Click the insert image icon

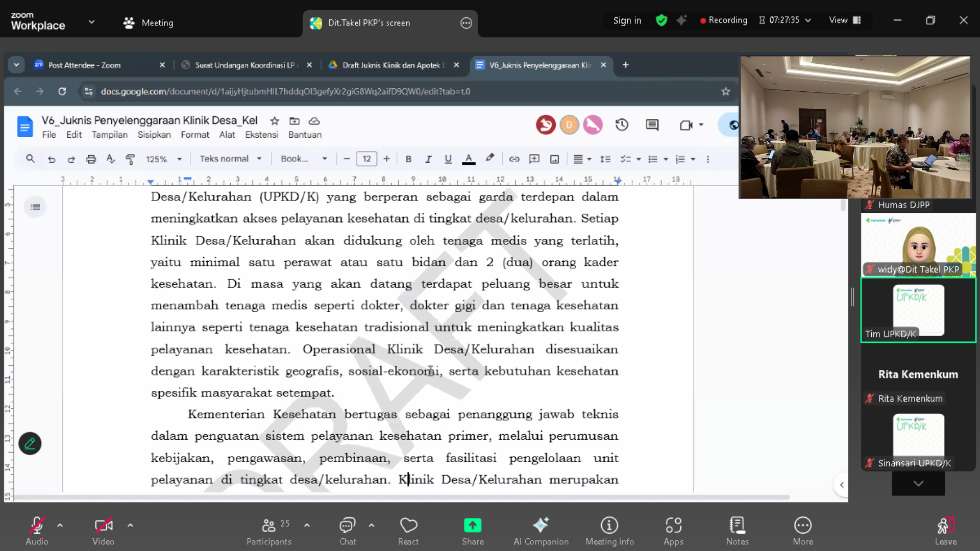pos(555,159)
